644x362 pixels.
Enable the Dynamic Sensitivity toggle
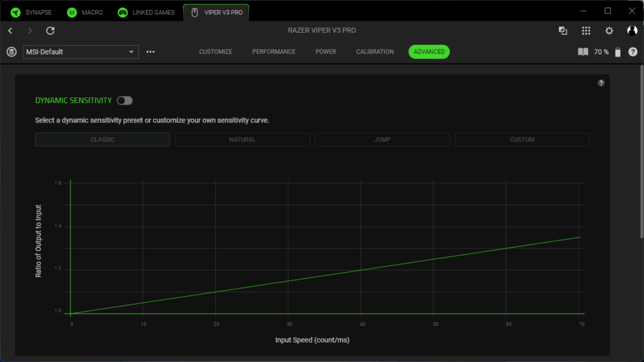coord(125,101)
